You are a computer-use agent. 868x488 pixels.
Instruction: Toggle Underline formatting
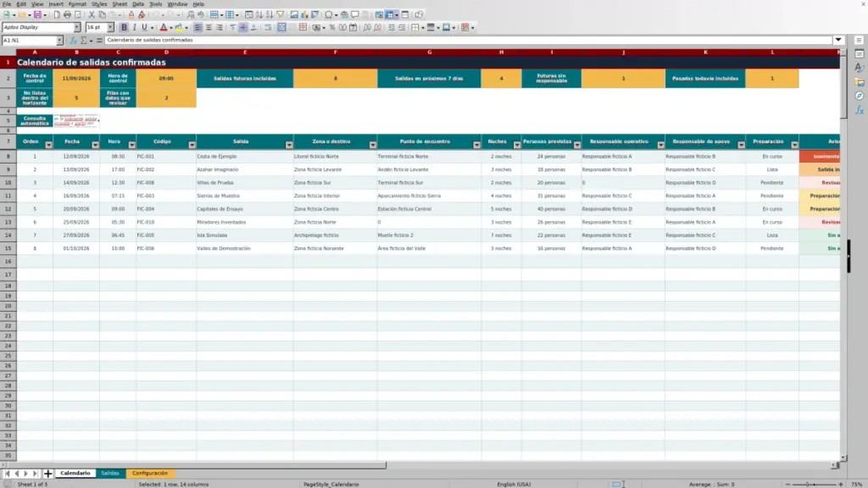144,28
